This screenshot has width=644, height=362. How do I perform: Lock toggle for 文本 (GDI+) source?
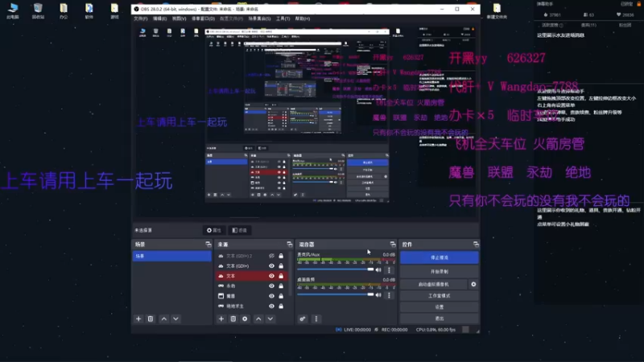pos(281,266)
